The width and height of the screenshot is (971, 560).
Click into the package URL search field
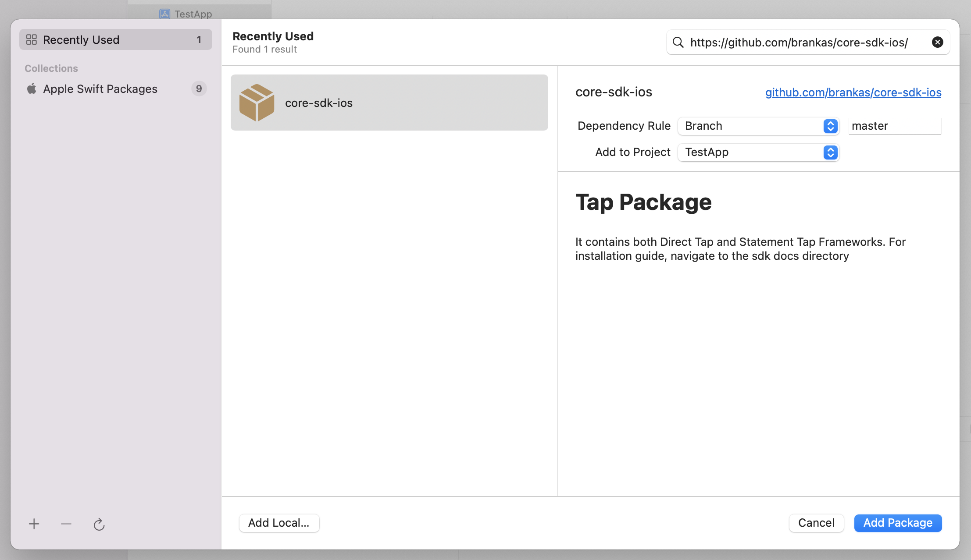coord(803,42)
